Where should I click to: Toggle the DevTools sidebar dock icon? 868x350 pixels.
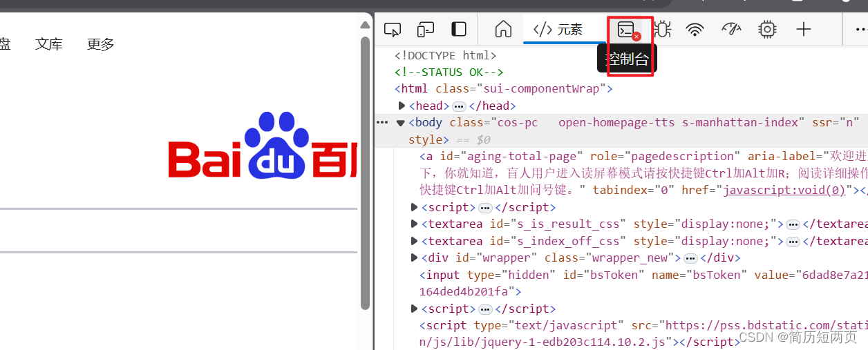click(459, 29)
